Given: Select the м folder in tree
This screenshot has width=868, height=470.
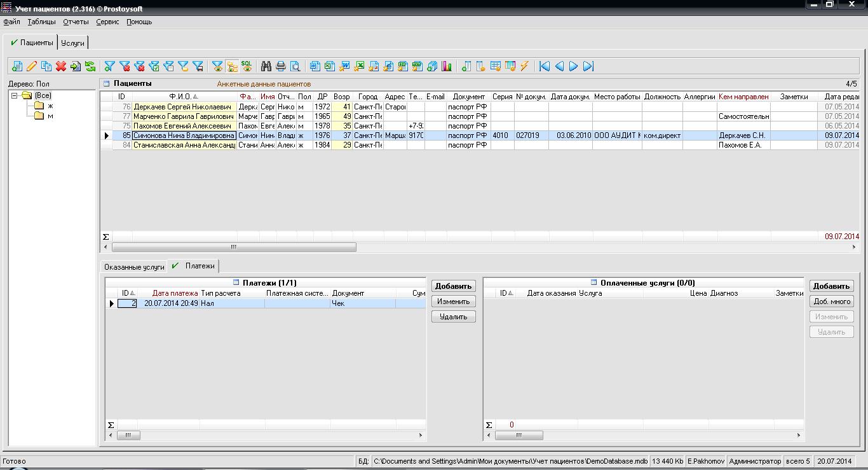Looking at the screenshot, I should 43,116.
